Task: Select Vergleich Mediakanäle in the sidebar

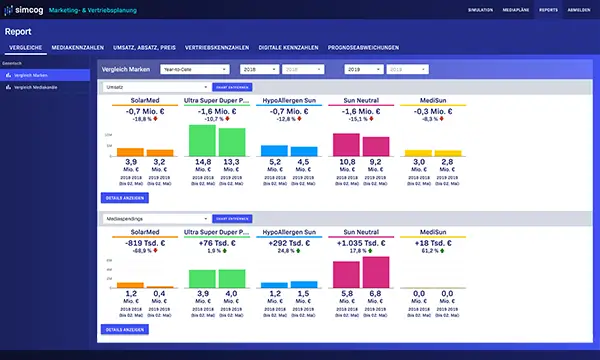Action: coord(45,87)
